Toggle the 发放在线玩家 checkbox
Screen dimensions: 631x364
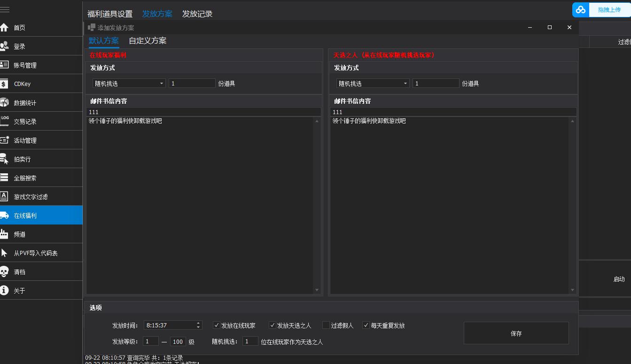(x=217, y=325)
